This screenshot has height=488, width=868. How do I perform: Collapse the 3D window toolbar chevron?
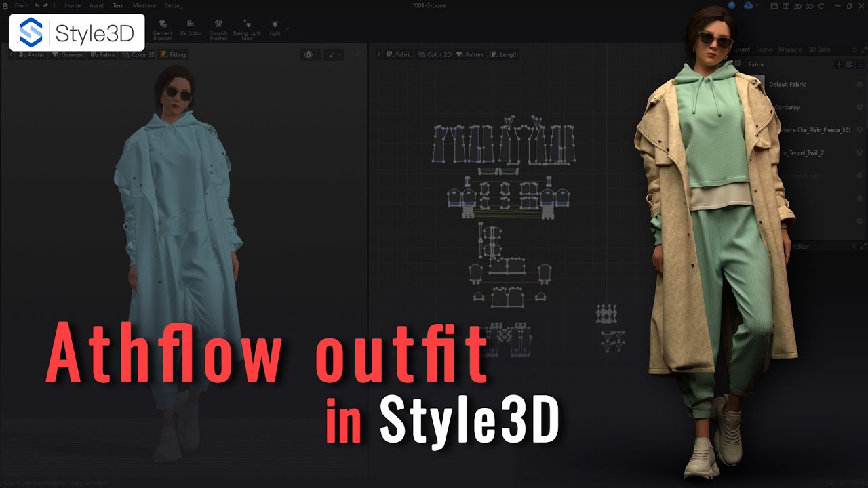coord(11,54)
